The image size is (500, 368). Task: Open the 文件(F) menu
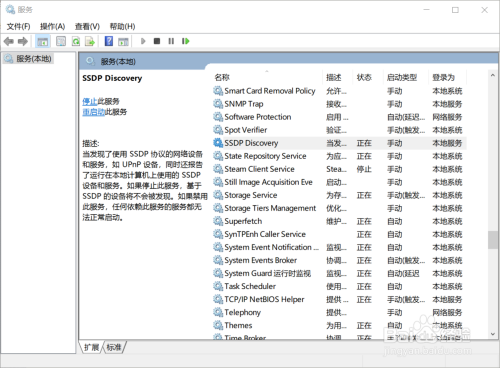(x=19, y=26)
